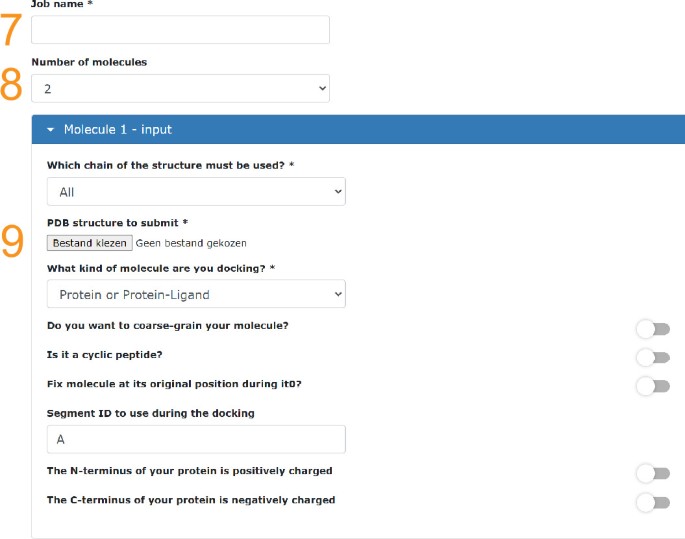Click the 'Job name *' label
The width and height of the screenshot is (685, 539).
tap(62, 5)
